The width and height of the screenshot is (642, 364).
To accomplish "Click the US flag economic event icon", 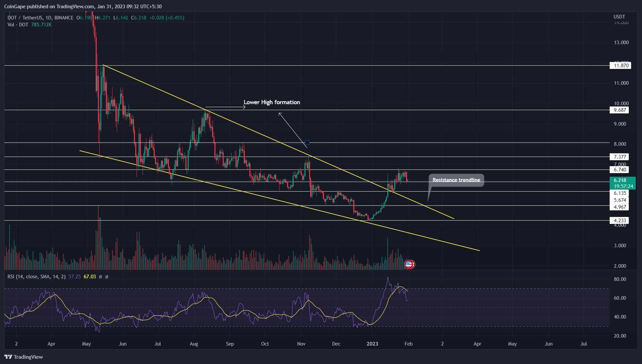I will 409,264.
